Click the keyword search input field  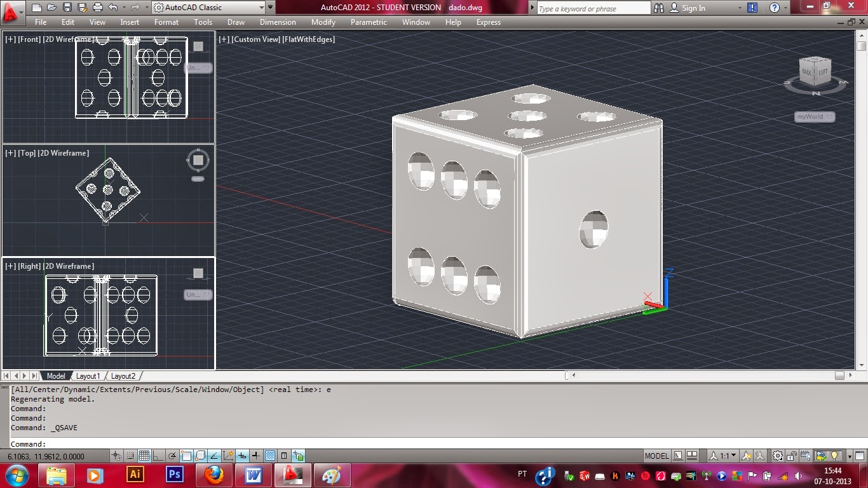point(593,8)
